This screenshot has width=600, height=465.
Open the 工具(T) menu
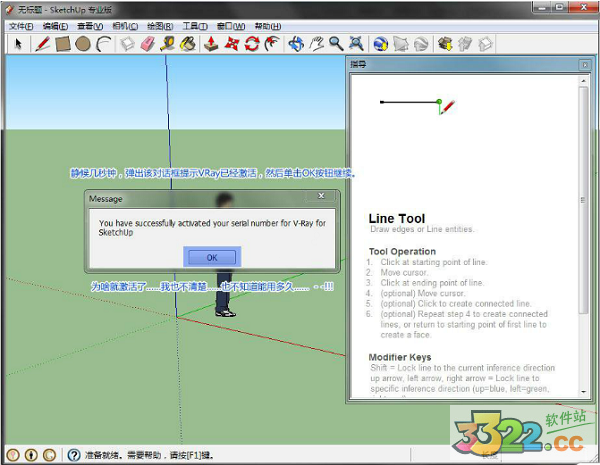coord(195,26)
